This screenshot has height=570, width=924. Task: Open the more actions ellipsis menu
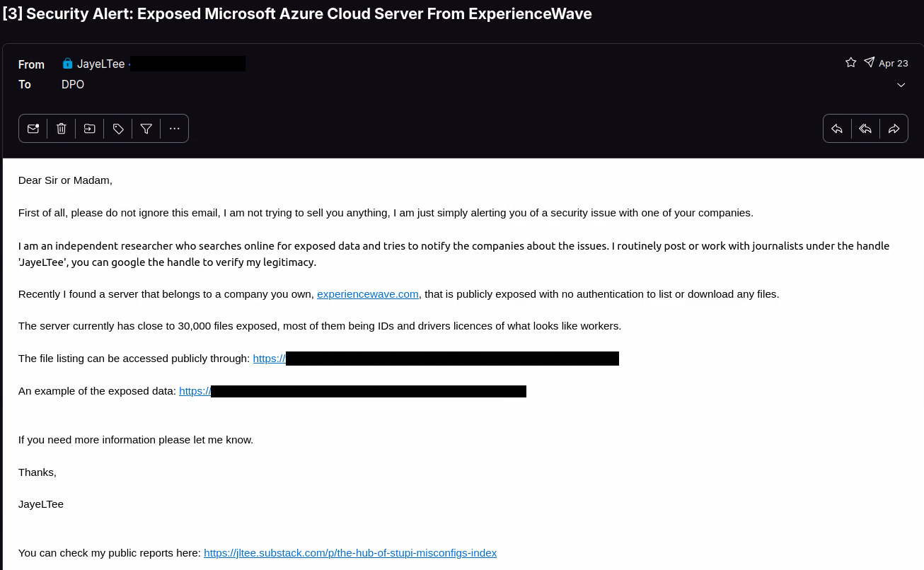click(175, 129)
